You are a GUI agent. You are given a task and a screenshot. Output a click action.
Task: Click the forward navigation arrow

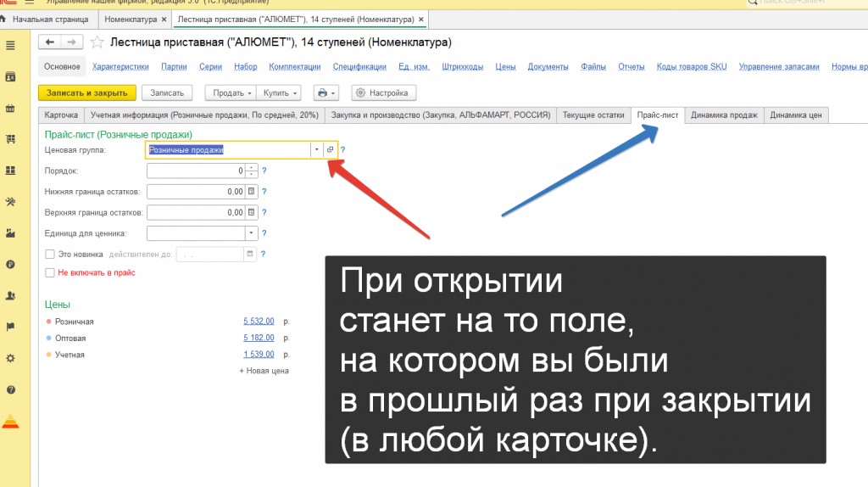(72, 42)
